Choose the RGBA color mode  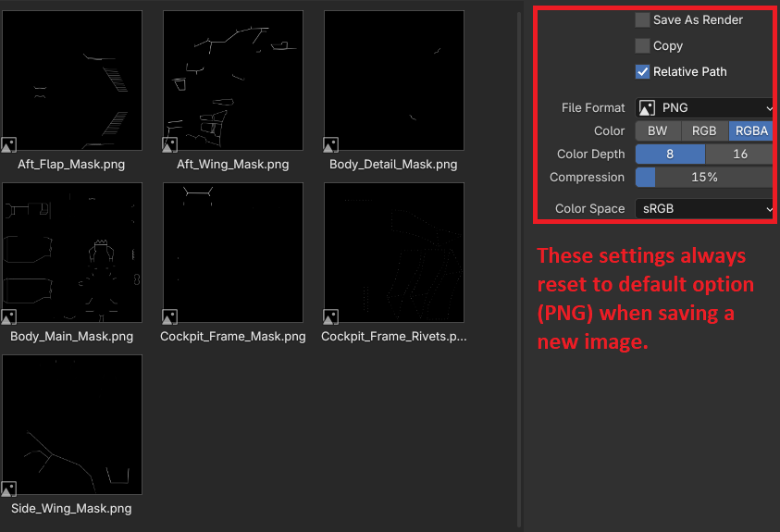click(x=751, y=130)
